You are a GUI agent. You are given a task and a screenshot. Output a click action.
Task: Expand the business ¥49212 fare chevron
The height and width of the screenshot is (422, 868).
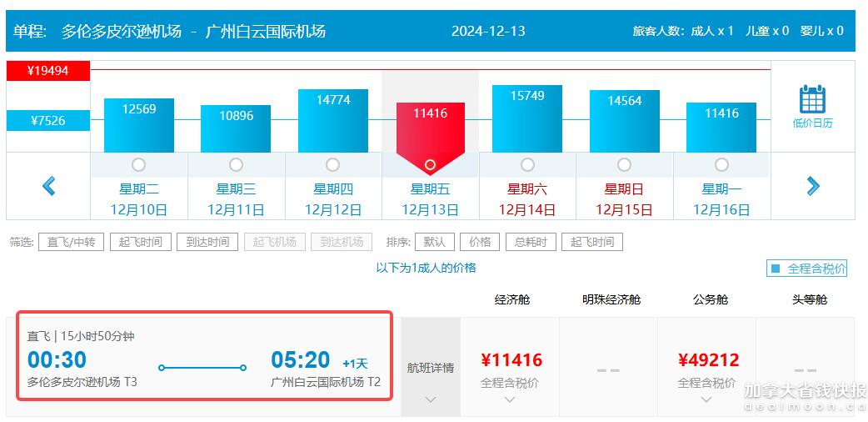click(x=707, y=399)
